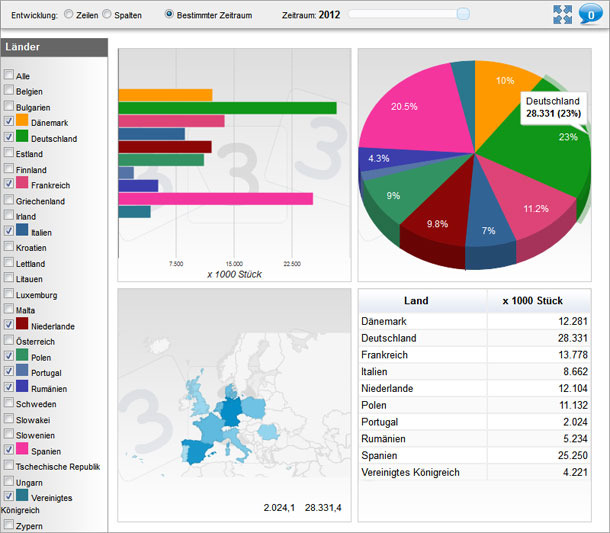This screenshot has height=533, width=610.
Task: Tick the Slowenien checkbox
Action: pos(9,434)
